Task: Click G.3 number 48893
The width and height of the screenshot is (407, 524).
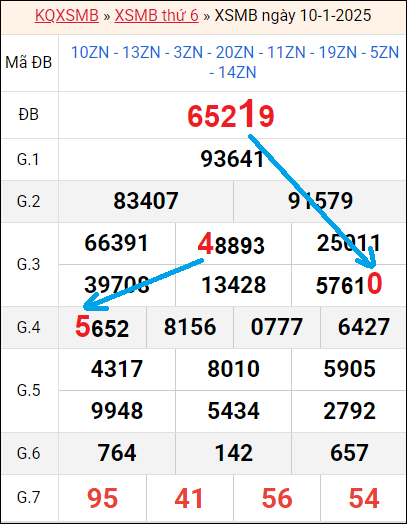Action: 231,244
